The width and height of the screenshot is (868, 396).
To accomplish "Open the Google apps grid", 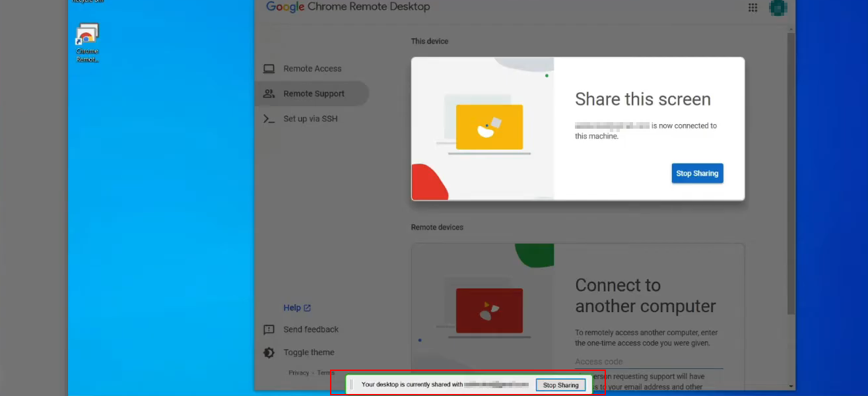I will click(752, 7).
